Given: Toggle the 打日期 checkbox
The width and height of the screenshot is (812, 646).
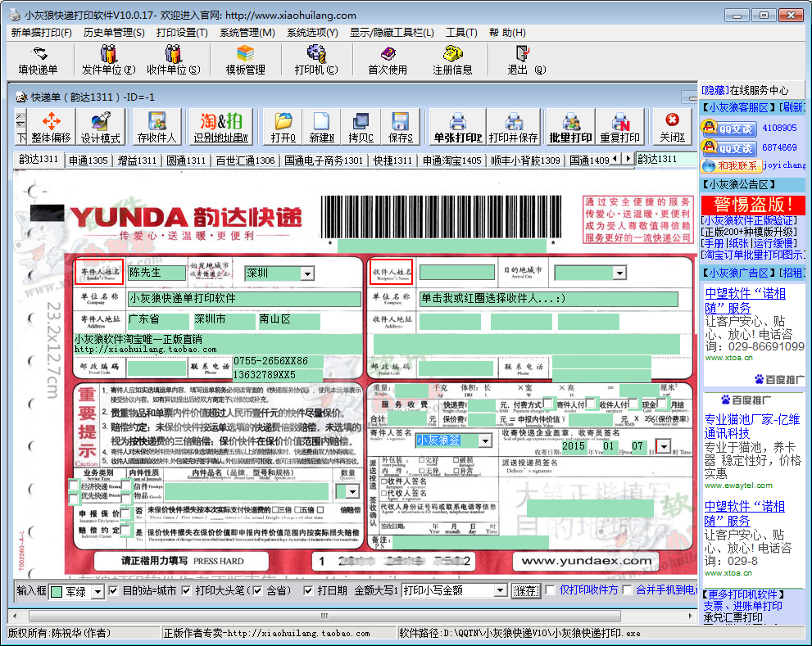Looking at the screenshot, I should coord(310,590).
